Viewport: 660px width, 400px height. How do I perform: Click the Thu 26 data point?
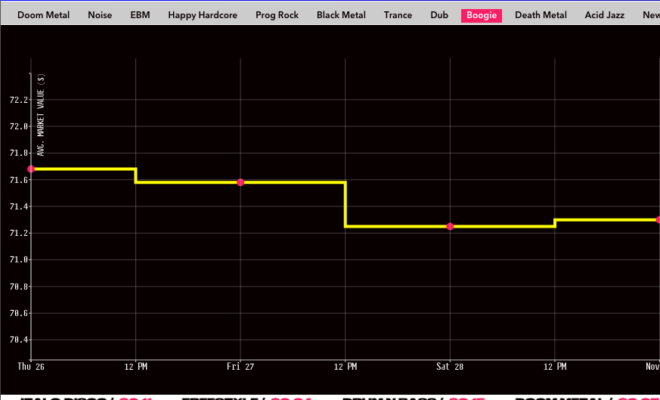(31, 169)
